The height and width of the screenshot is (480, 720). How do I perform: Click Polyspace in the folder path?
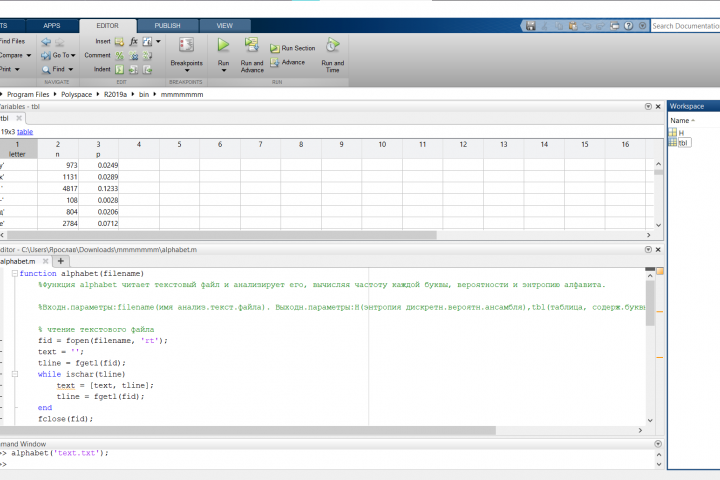[76, 94]
